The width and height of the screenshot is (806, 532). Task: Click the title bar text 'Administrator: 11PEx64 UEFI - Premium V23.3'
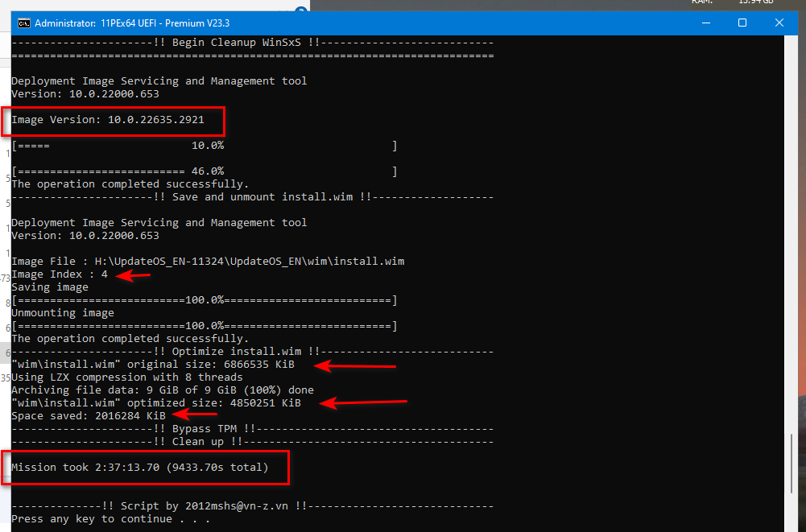point(132,23)
